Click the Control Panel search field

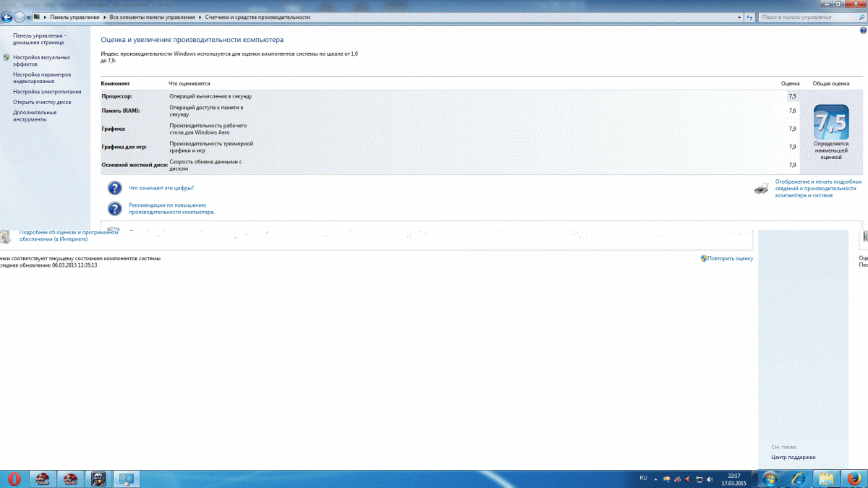pyautogui.click(x=807, y=17)
